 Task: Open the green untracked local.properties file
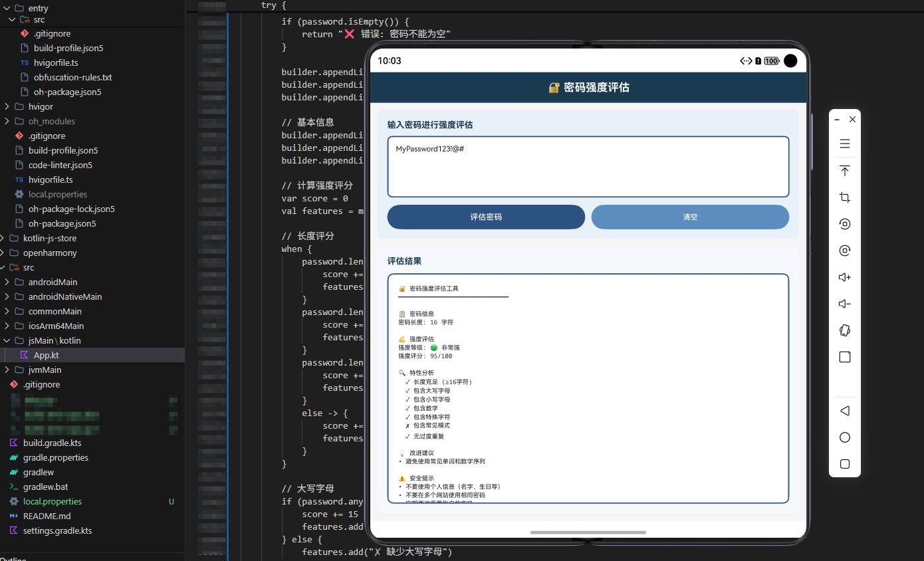click(x=53, y=501)
